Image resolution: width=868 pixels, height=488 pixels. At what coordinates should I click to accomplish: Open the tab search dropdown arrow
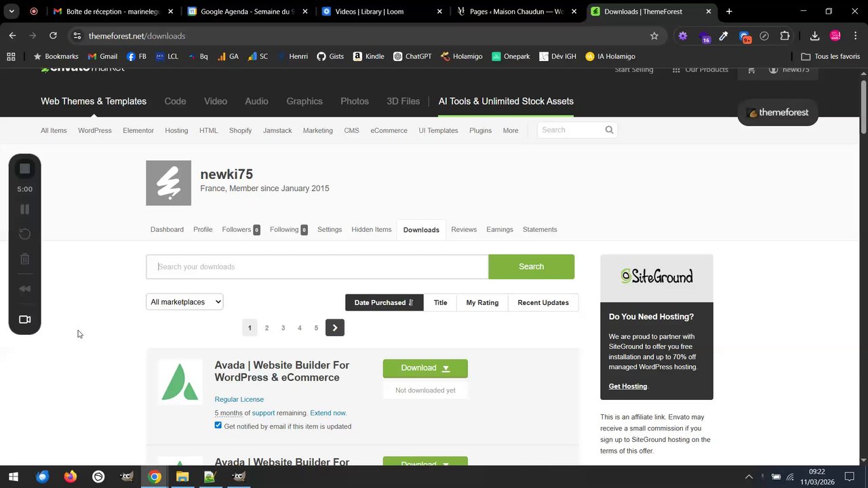click(12, 12)
